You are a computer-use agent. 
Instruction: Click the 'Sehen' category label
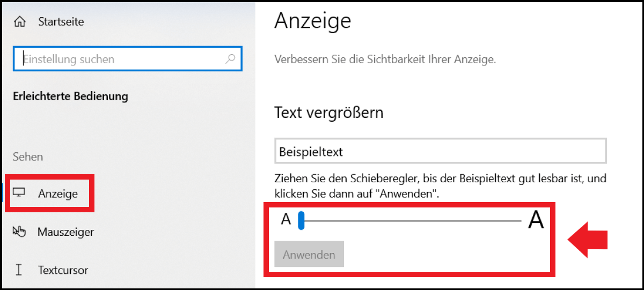[x=28, y=157]
